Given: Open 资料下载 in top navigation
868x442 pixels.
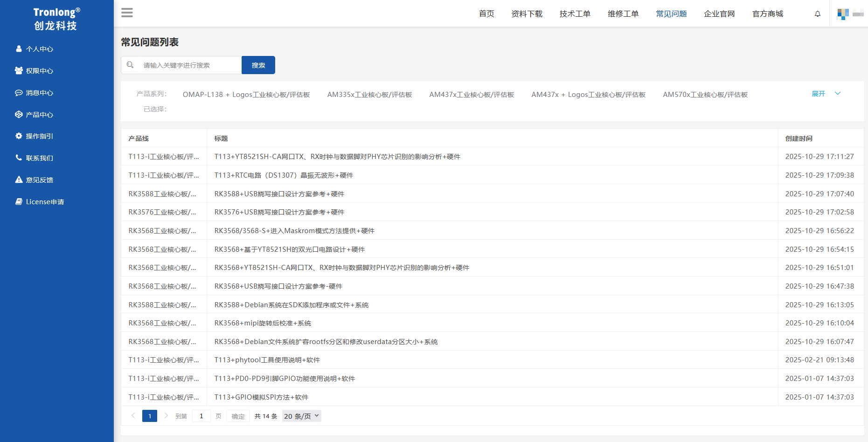Looking at the screenshot, I should point(527,14).
